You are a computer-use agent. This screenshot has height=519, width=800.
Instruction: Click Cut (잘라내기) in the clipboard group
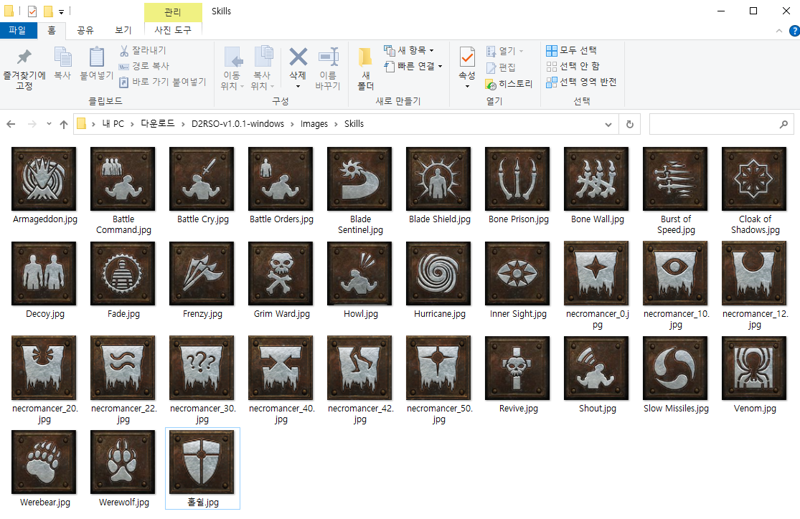pyautogui.click(x=143, y=51)
